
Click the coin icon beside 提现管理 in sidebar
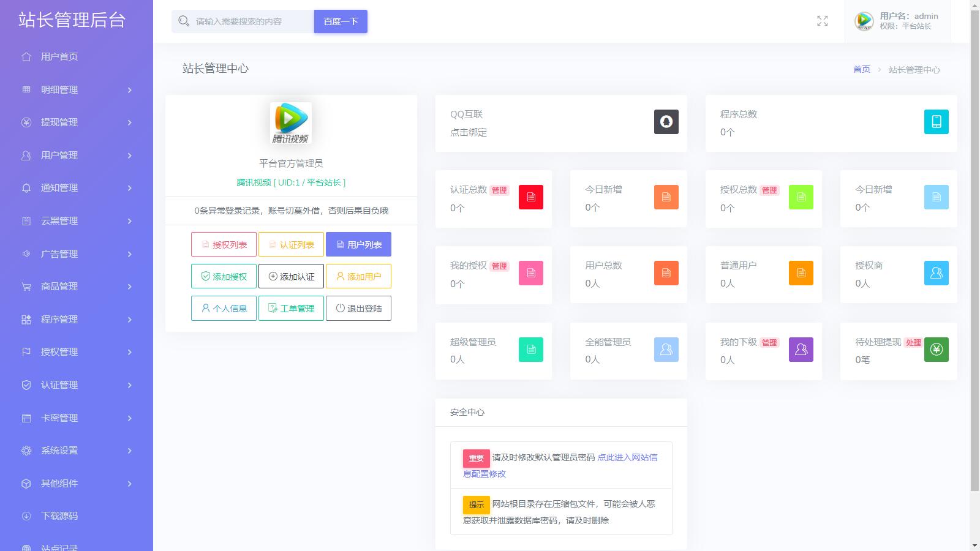click(x=25, y=122)
